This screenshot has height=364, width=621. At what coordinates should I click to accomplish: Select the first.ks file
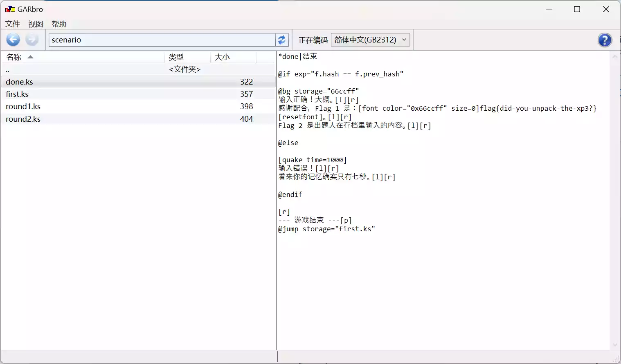pyautogui.click(x=138, y=94)
